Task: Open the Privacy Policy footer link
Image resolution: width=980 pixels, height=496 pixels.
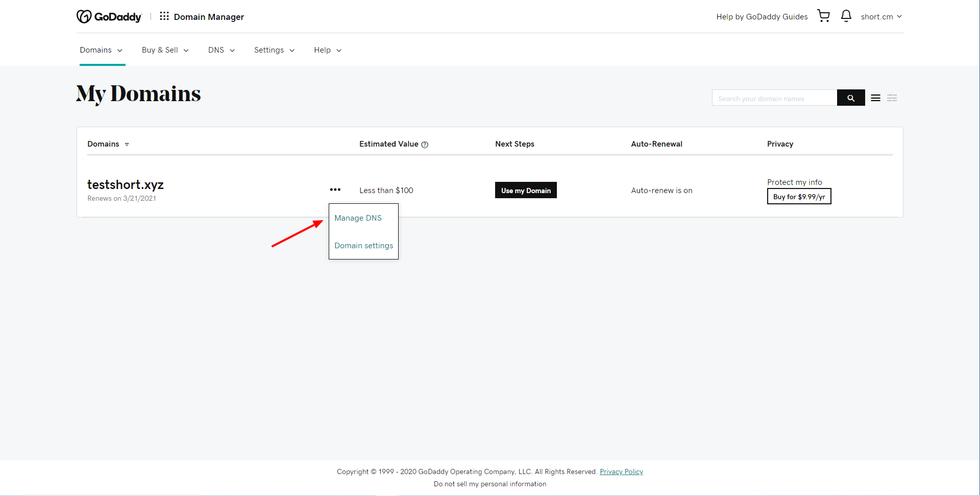Action: click(621, 471)
